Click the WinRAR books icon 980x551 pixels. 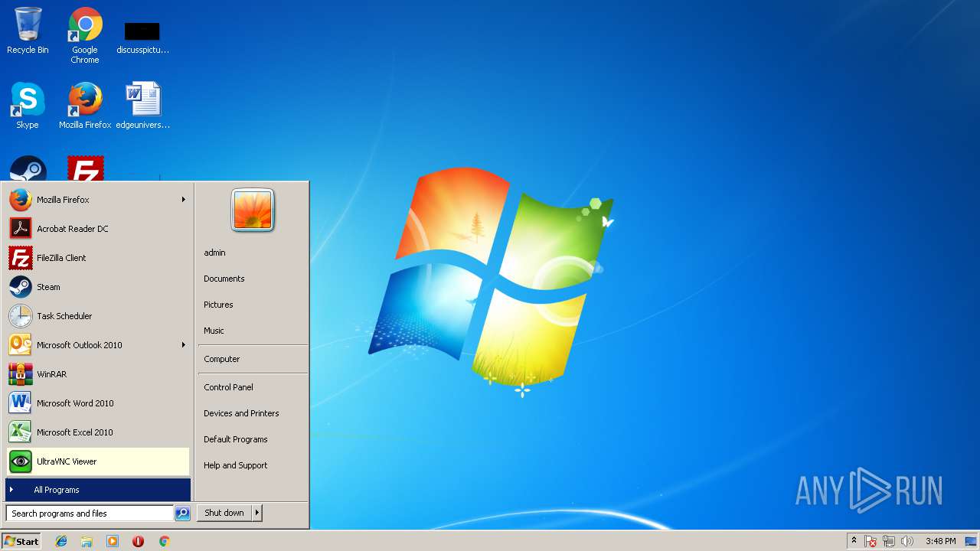click(x=21, y=374)
